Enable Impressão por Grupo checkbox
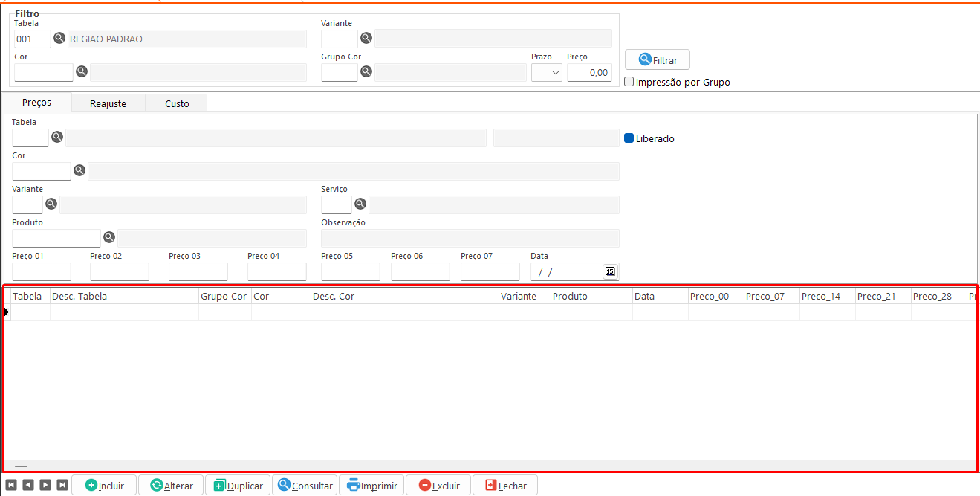The image size is (980, 496). coord(629,82)
